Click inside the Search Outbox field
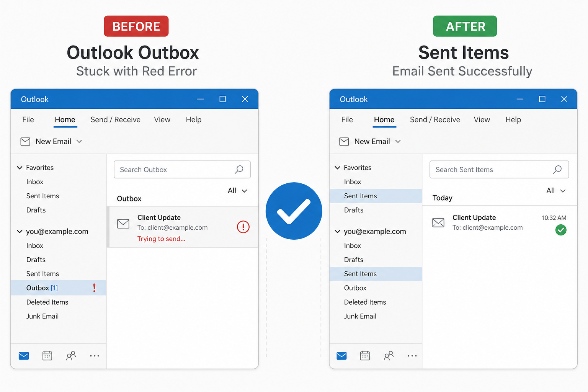 [182, 170]
